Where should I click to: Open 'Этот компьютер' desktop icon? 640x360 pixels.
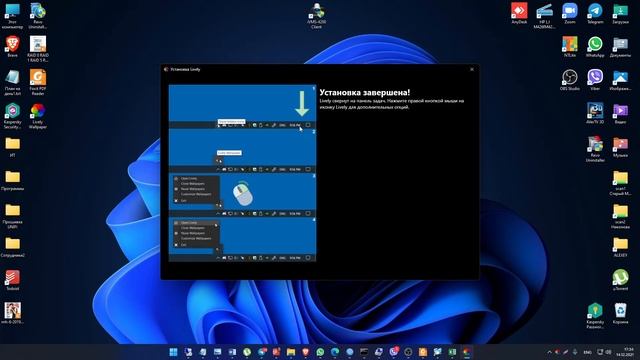[12, 16]
